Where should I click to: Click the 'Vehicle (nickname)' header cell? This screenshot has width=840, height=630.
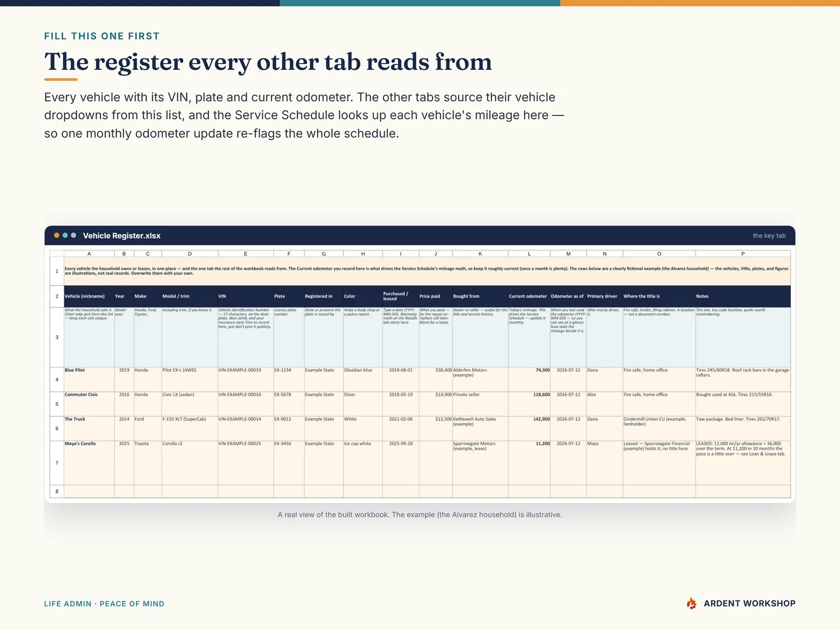tap(89, 296)
